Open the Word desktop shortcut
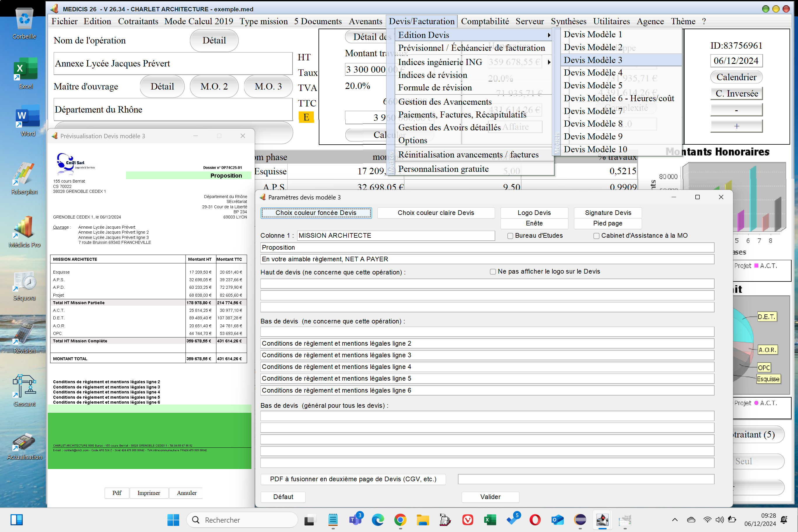This screenshot has width=798, height=532. coord(27,120)
